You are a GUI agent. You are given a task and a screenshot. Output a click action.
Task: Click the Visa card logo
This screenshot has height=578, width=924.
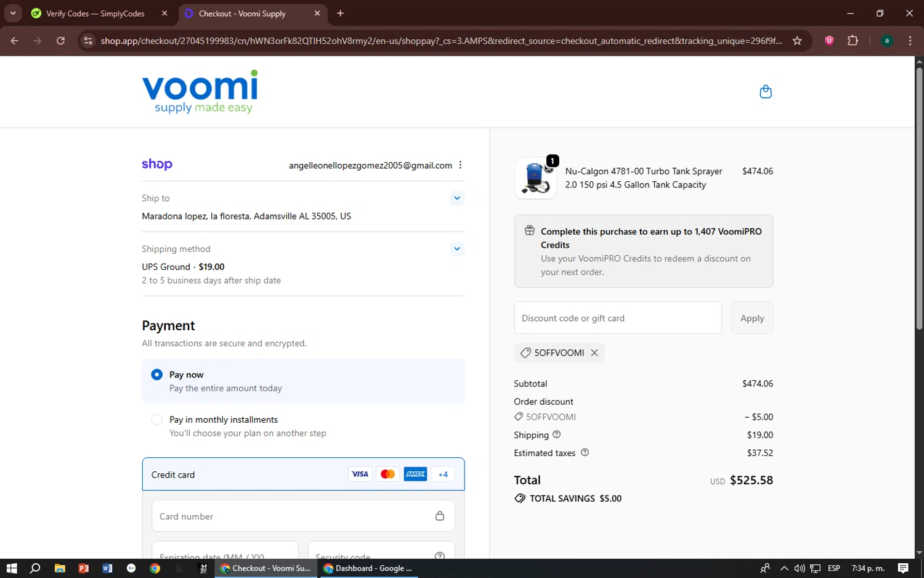click(360, 474)
